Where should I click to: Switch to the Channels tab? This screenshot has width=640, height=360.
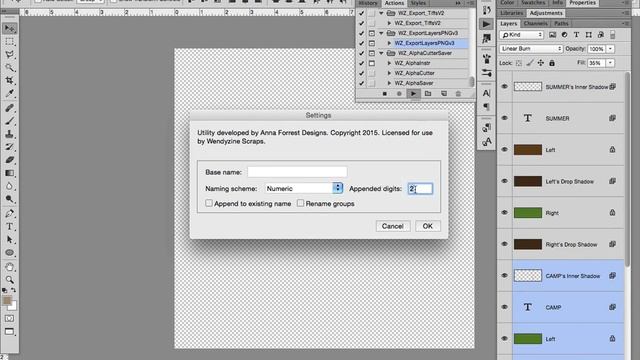536,24
